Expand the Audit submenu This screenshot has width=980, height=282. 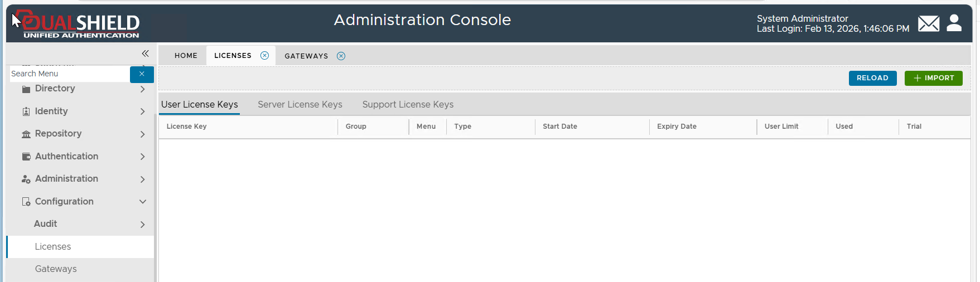click(x=142, y=225)
